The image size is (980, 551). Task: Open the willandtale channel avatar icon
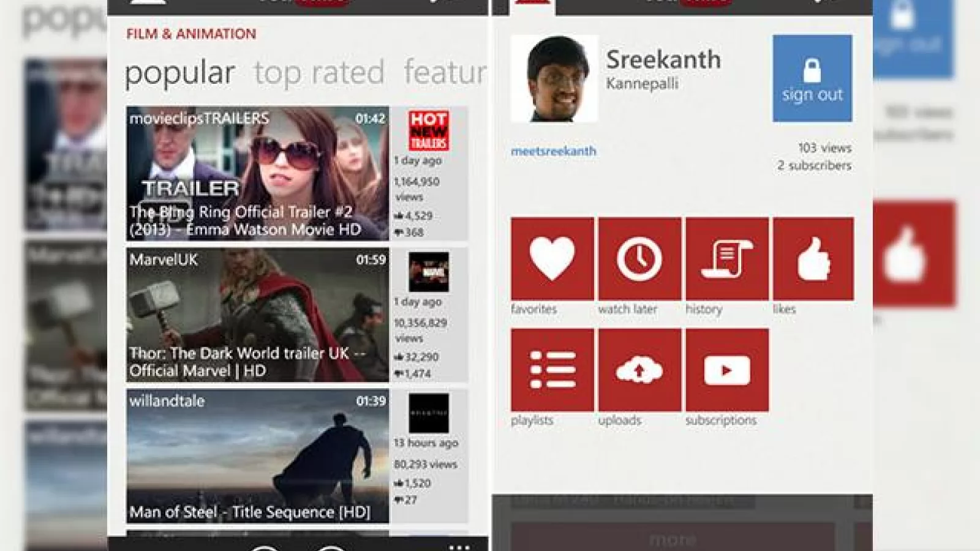point(429,413)
